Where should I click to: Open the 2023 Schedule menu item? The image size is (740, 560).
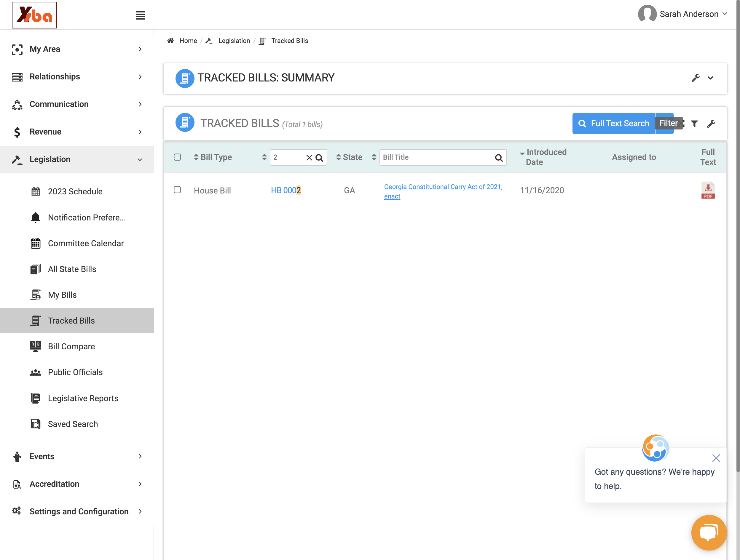tap(77, 192)
